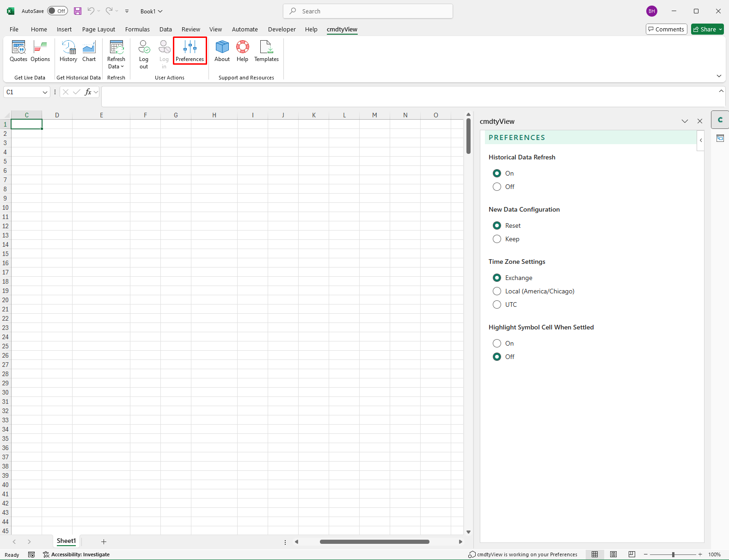Click the zoom out minus button
The height and width of the screenshot is (560, 729).
pyautogui.click(x=646, y=554)
